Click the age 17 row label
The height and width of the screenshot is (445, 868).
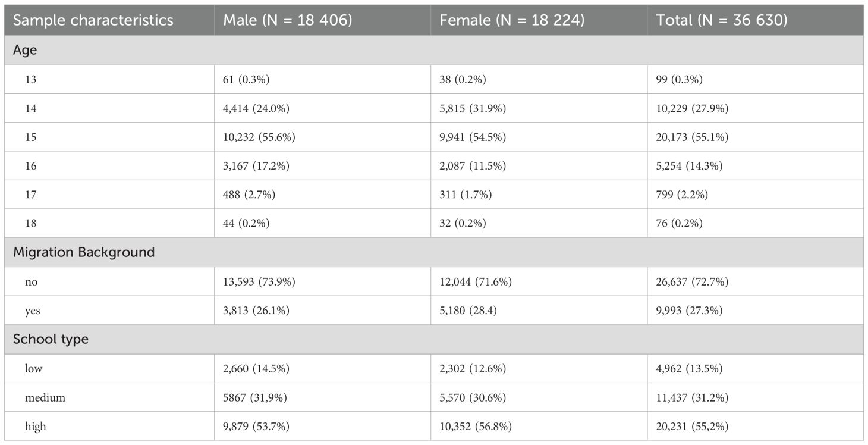[30, 195]
